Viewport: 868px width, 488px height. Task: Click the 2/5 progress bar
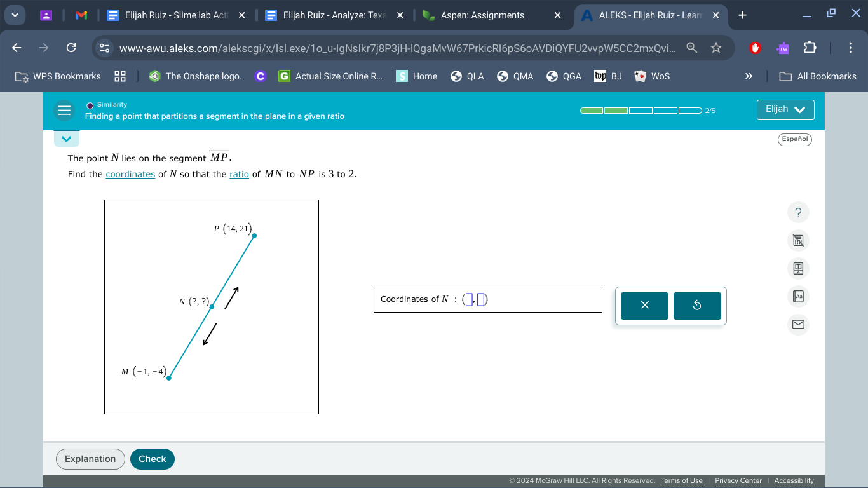point(641,111)
